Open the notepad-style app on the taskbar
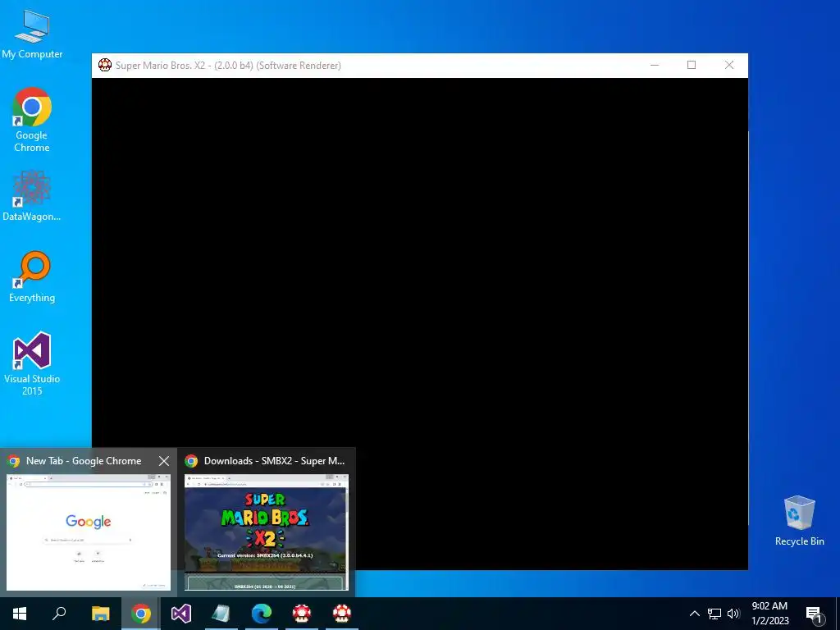840x630 pixels. point(221,614)
